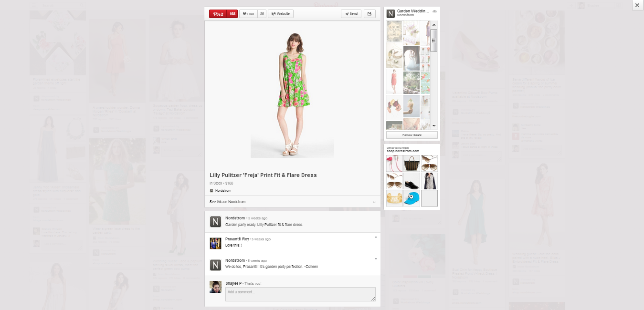The width and height of the screenshot is (644, 310).
Task: Click the red Pin it button
Action: (218, 14)
